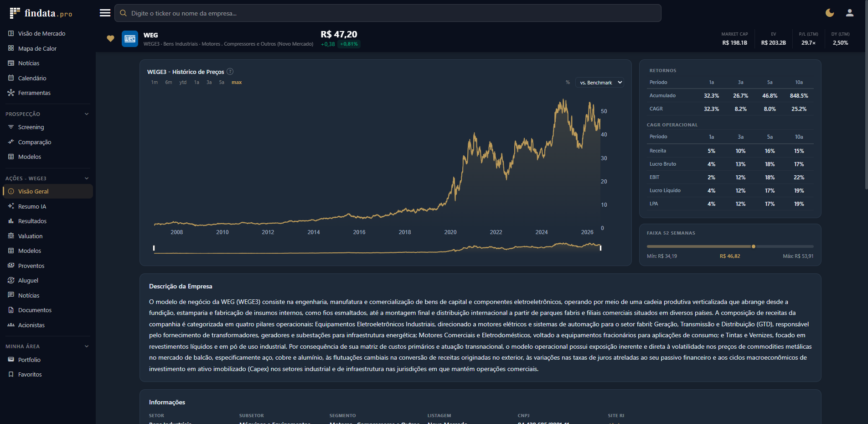Click DY (LTM) 2,50% value
The image size is (868, 424).
point(840,43)
